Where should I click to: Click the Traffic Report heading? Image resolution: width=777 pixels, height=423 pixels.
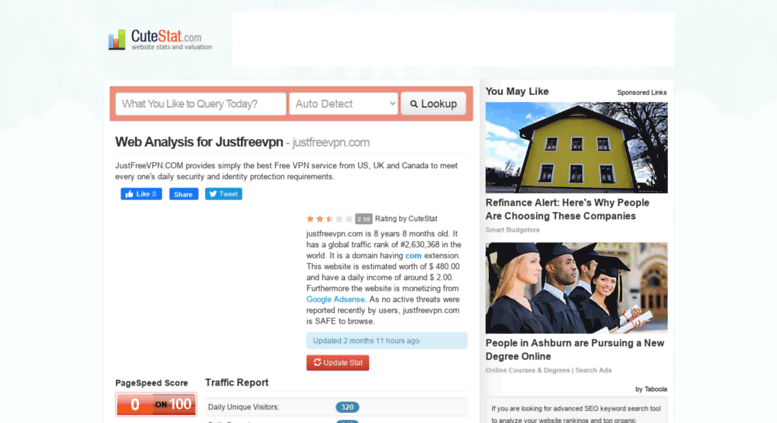point(237,383)
